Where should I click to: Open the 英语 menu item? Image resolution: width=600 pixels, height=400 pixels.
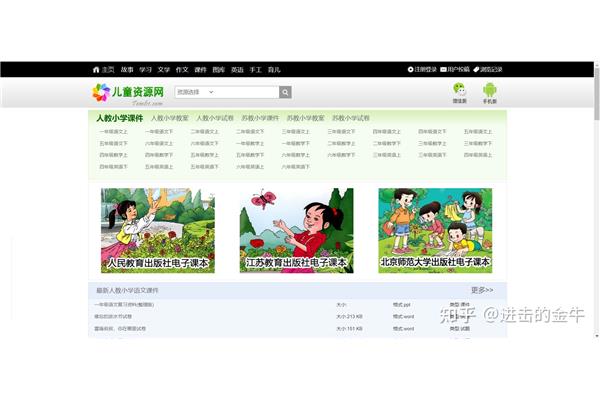(237, 70)
